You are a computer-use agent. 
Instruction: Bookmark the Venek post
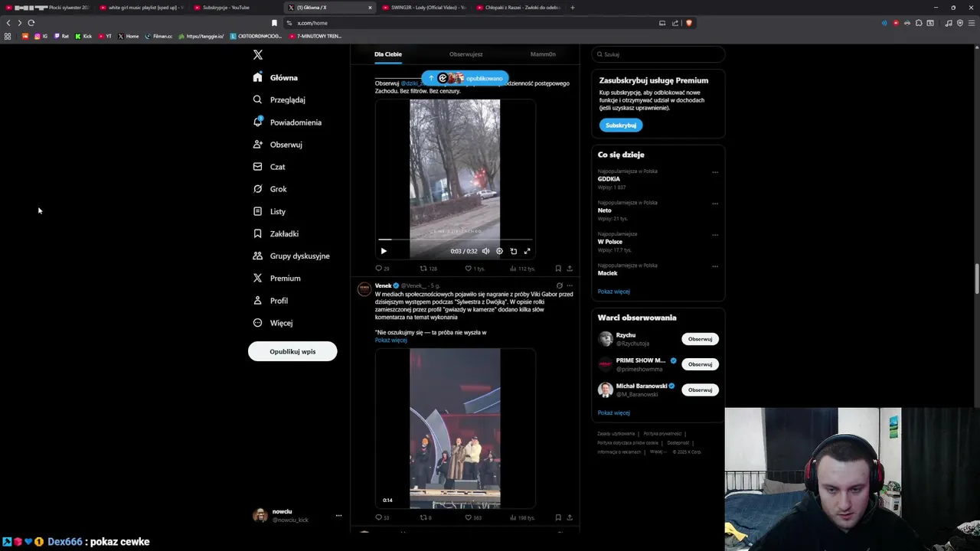click(x=558, y=518)
